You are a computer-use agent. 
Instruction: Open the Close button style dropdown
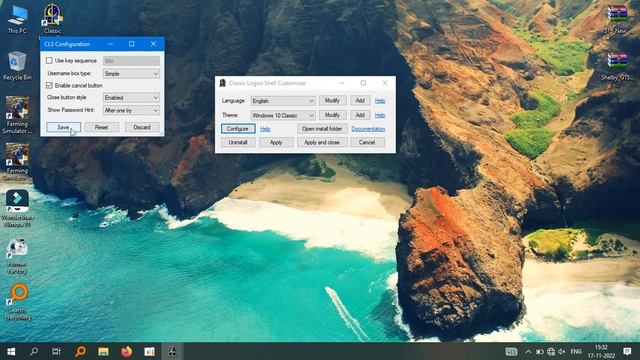pos(131,98)
